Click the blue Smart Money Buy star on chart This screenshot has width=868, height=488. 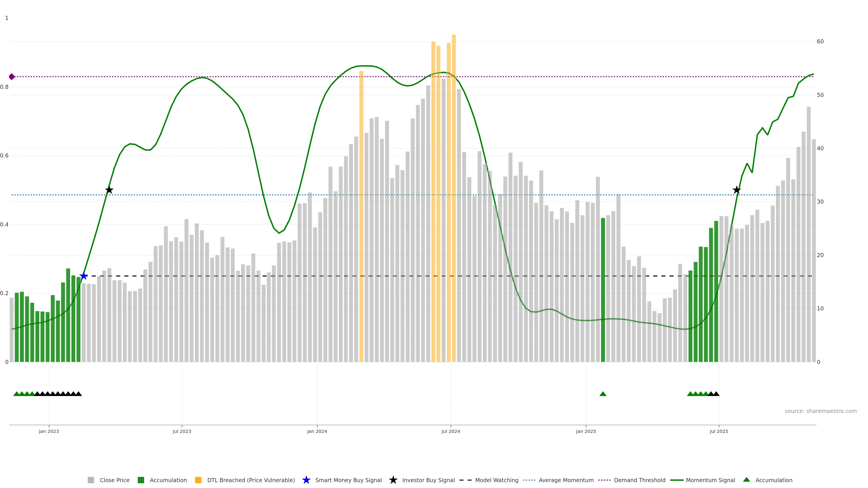[x=84, y=276]
